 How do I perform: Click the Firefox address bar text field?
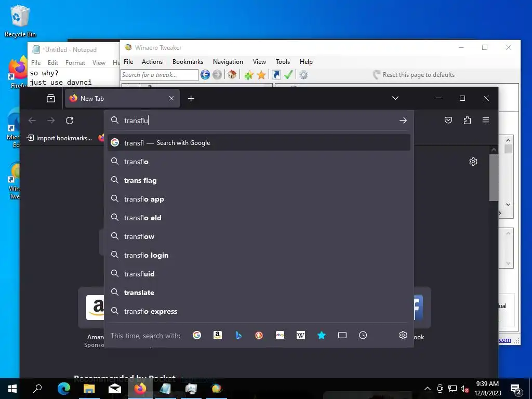[258, 121]
